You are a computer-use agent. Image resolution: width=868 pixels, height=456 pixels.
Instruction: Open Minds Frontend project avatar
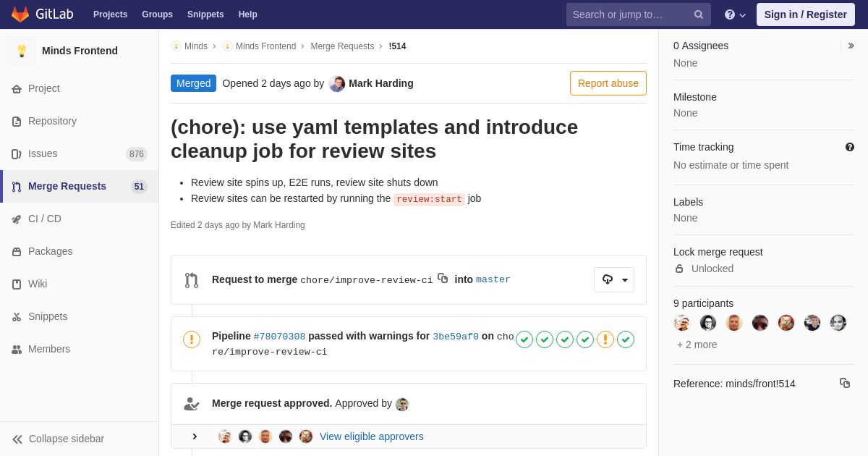[22, 51]
